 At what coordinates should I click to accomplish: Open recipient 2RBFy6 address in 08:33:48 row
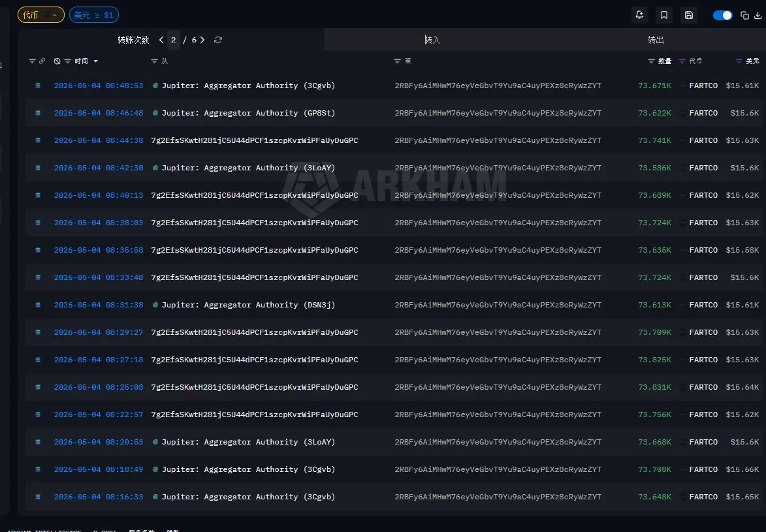tap(498, 277)
